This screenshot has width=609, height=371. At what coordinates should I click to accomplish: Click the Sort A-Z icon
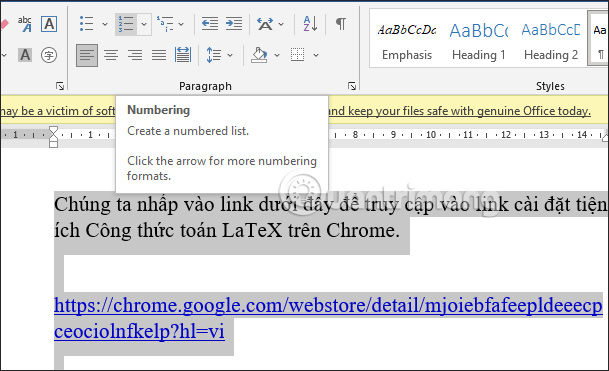pos(310,24)
